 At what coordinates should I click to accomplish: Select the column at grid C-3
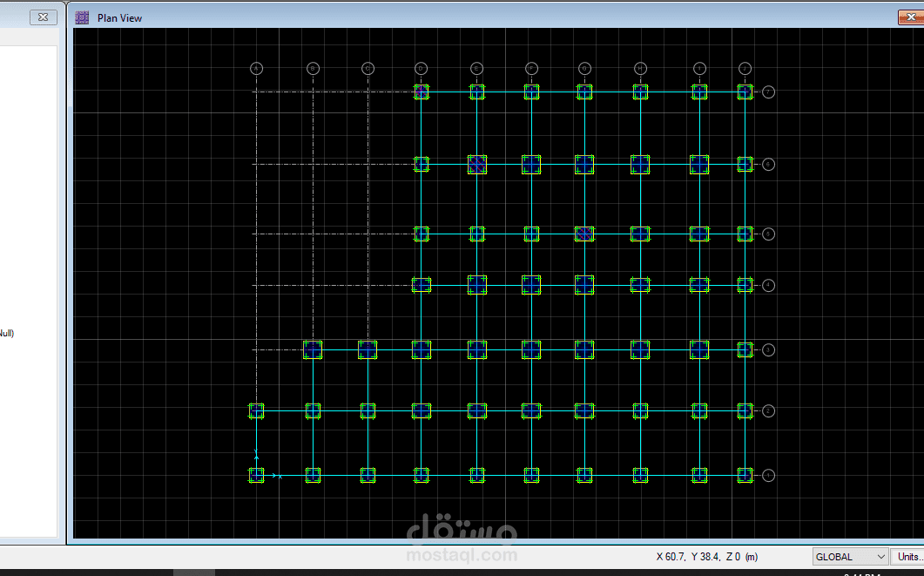(368, 350)
